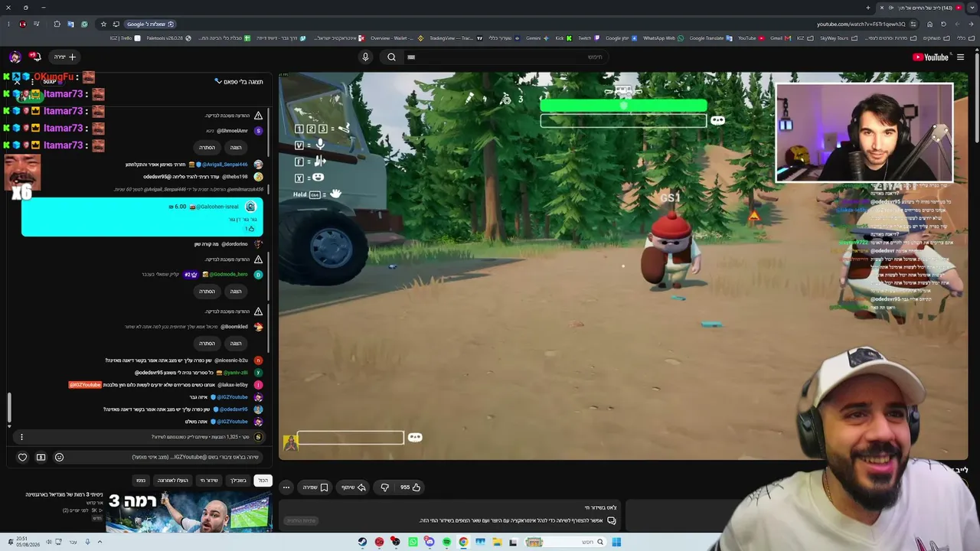Open File Explorer from the taskbar
This screenshot has width=980, height=551.
coord(497,542)
